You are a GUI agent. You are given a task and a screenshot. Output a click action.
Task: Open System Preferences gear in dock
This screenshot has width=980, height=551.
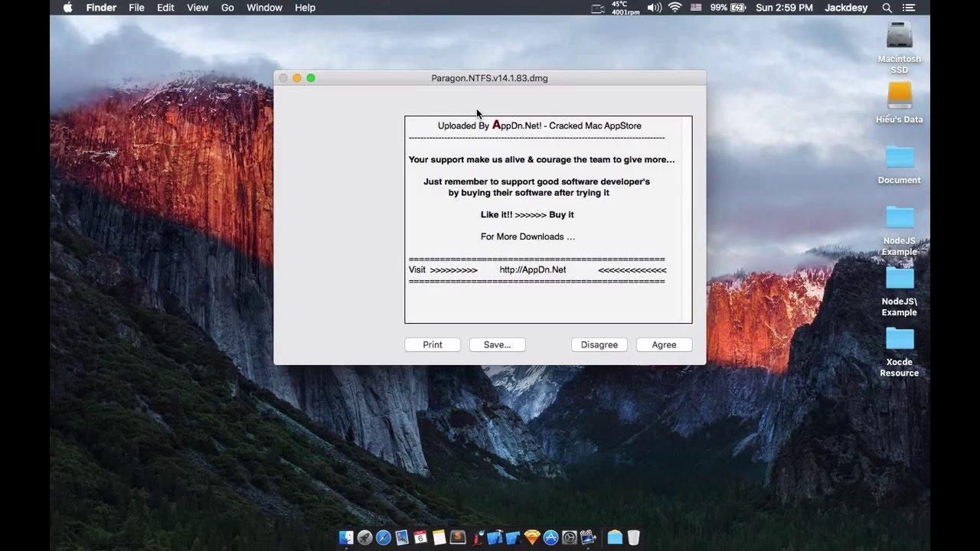pyautogui.click(x=569, y=538)
